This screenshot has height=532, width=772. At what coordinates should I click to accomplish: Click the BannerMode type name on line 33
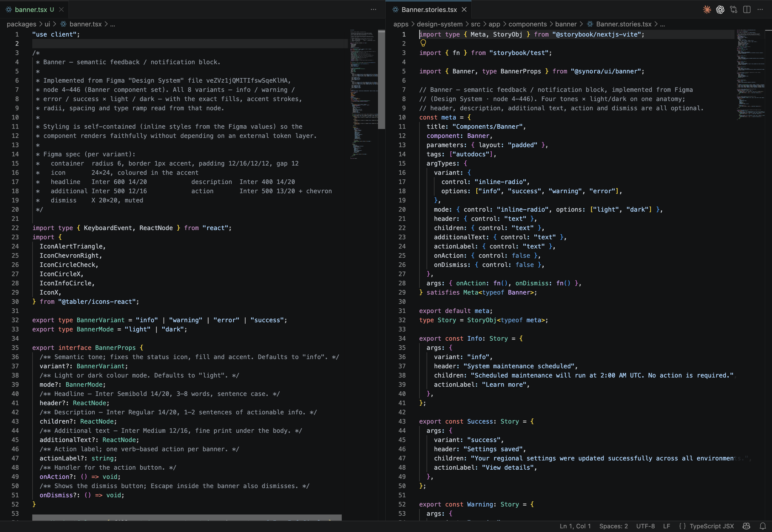coord(95,329)
